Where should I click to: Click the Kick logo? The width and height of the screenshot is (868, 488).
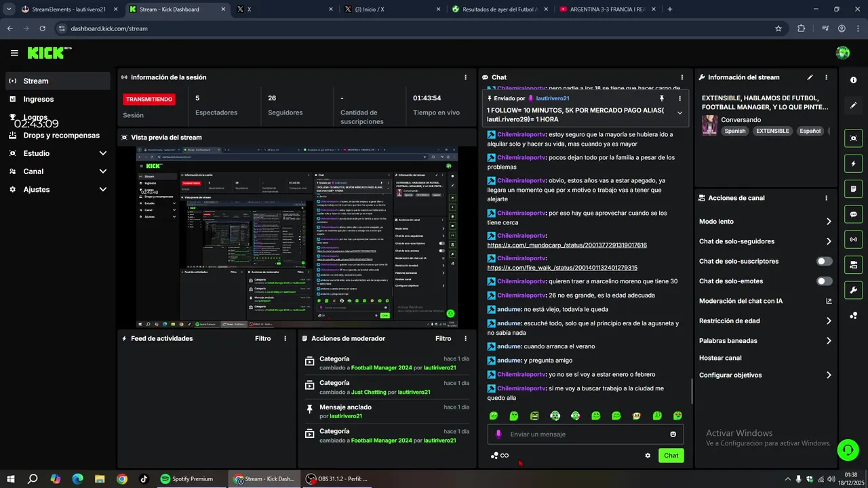49,53
